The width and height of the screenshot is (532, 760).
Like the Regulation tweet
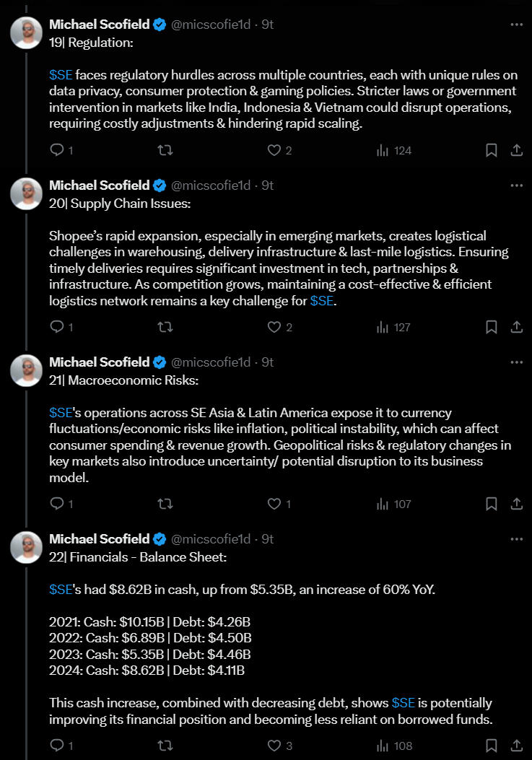pos(274,150)
